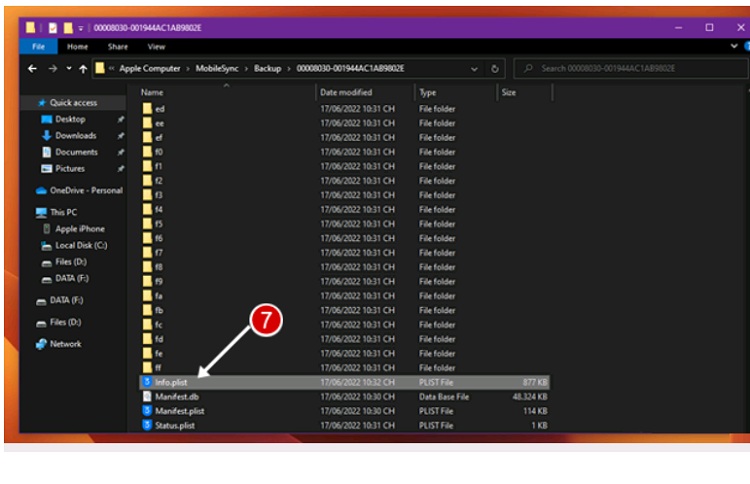The width and height of the screenshot is (750, 484).
Task: Open Apple iPhone under This PC
Action: [80, 229]
